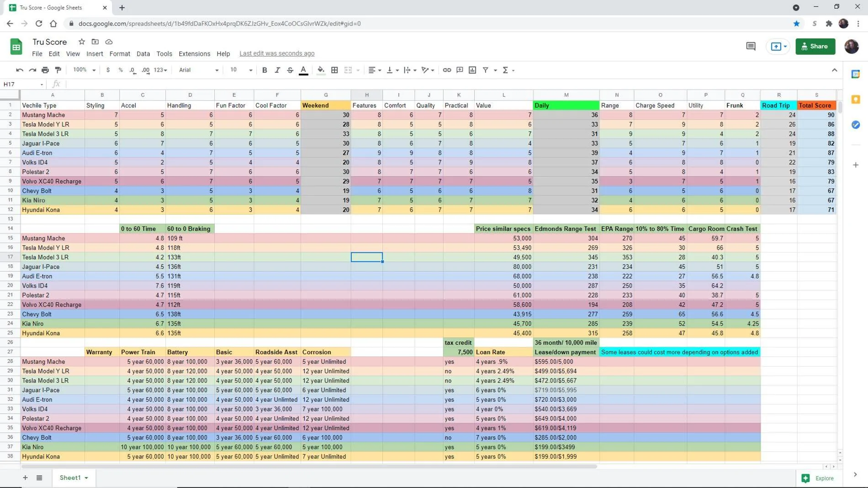Open the font size dropdown

241,70
